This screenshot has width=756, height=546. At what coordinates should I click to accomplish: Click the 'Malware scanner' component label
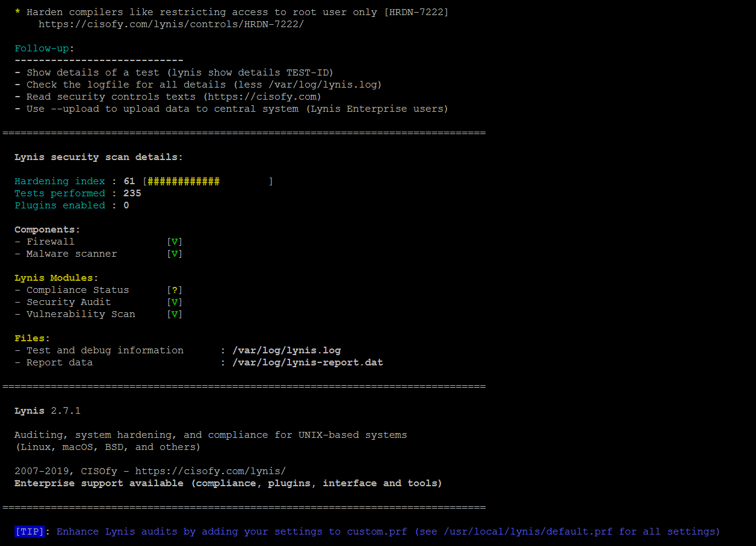coord(71,254)
